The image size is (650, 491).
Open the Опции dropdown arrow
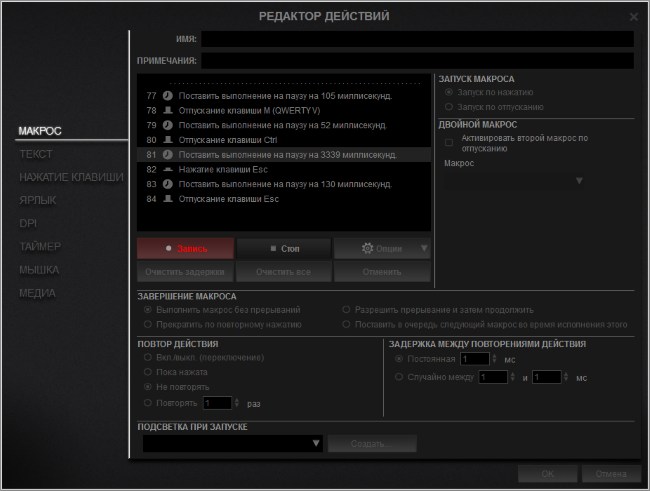[424, 248]
